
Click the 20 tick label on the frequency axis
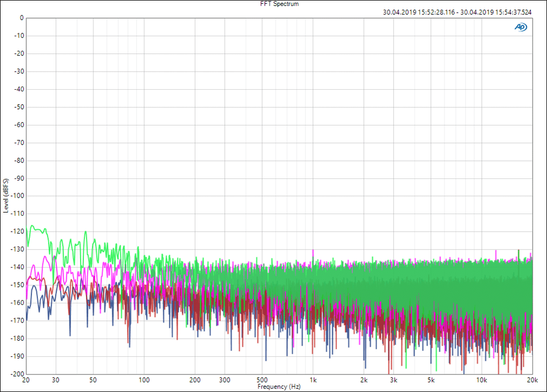(x=26, y=380)
